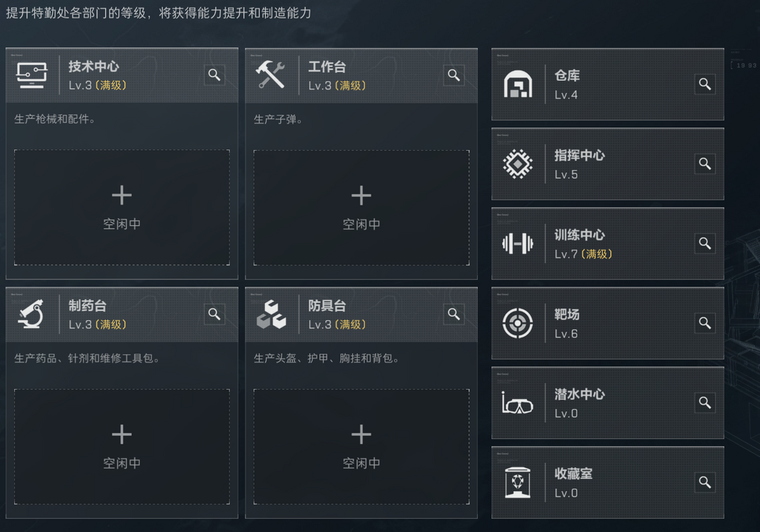Inspect 技术中心 with its magnifier icon

tap(214, 75)
